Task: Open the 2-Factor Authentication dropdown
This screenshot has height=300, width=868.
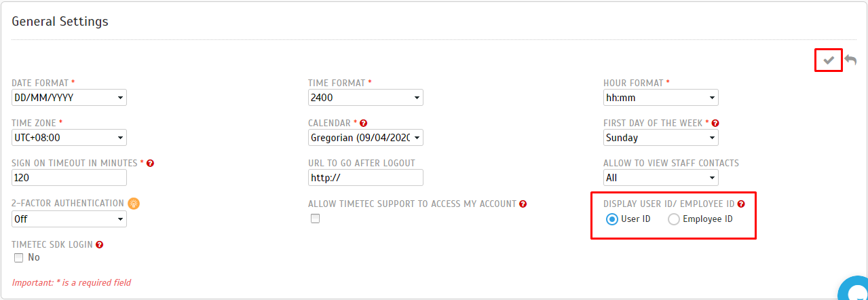Action: pos(69,219)
